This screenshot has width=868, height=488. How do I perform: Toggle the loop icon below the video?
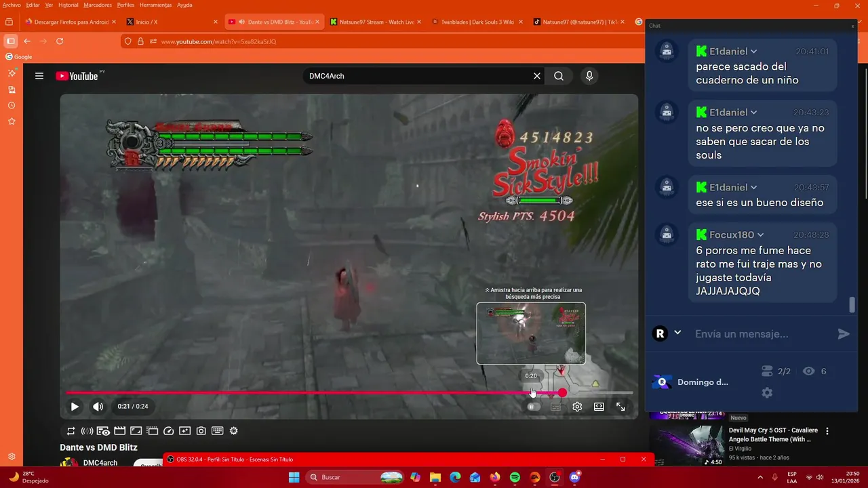coord(71,431)
